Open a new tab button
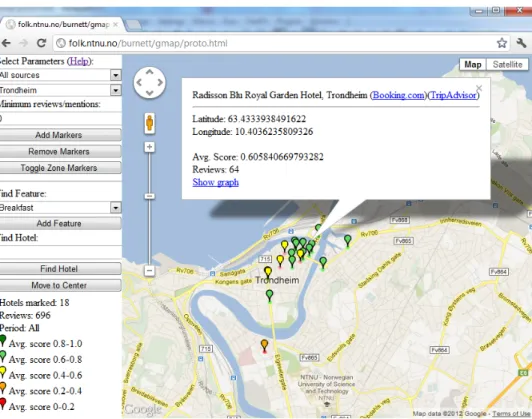Screen dimensions: 532x419 (133, 24)
